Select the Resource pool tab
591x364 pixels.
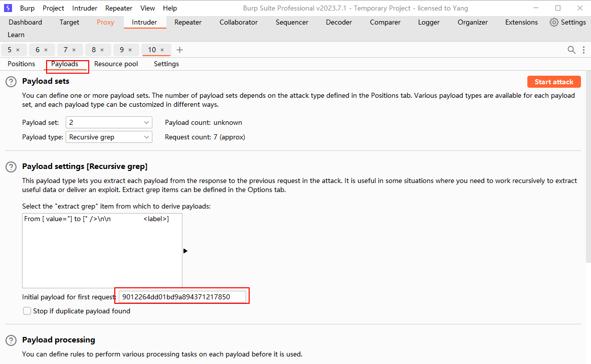(116, 64)
